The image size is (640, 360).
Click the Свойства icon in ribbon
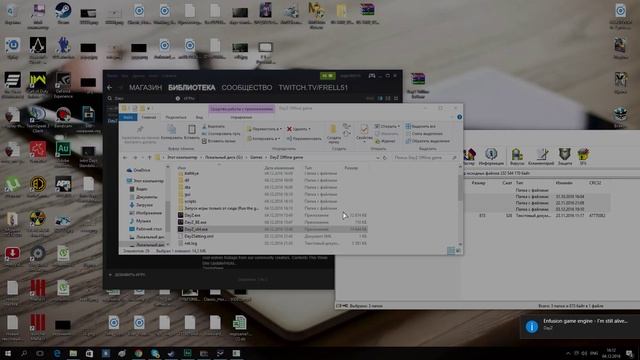[364, 133]
